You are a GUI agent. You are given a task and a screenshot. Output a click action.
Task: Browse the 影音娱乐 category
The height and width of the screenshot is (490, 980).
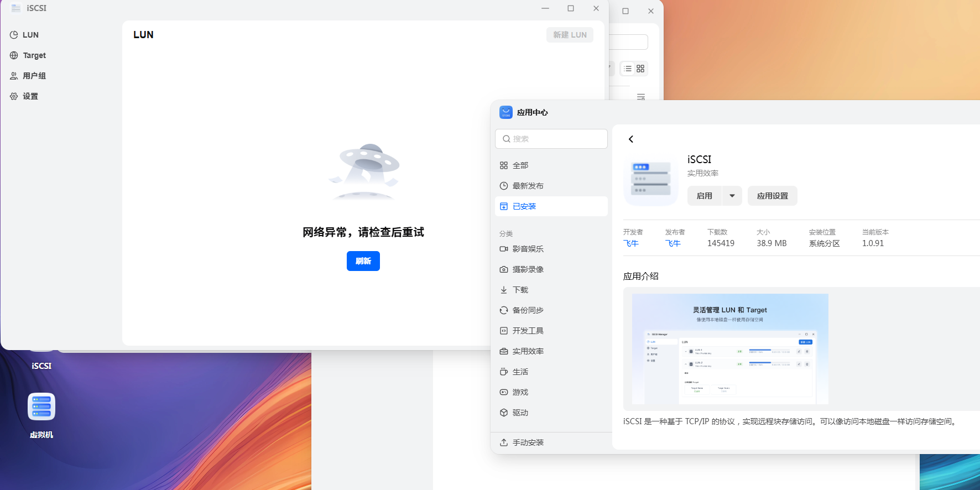551,249
